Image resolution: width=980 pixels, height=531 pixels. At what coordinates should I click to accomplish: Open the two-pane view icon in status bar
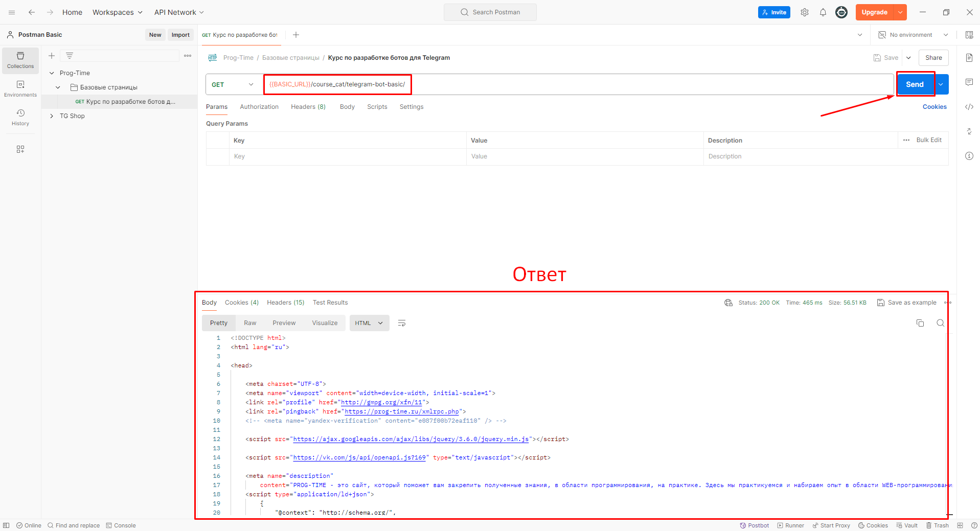(x=960, y=525)
